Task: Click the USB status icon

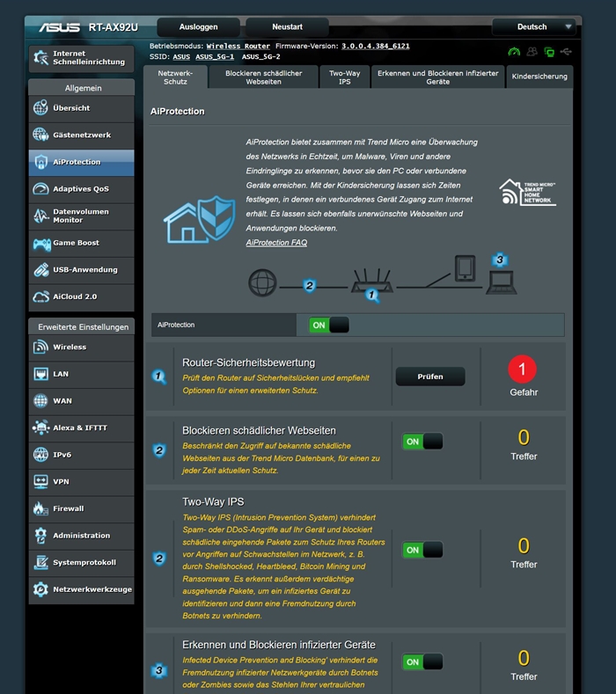Action: (566, 52)
